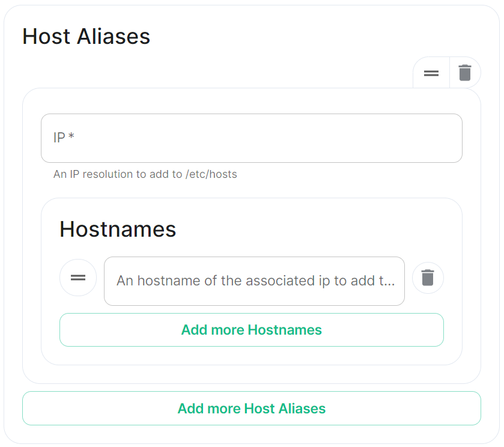Viewport: 504px width, 447px height.
Task: Click the 'Add more Host Aliases' button at bottom
Action: [252, 409]
